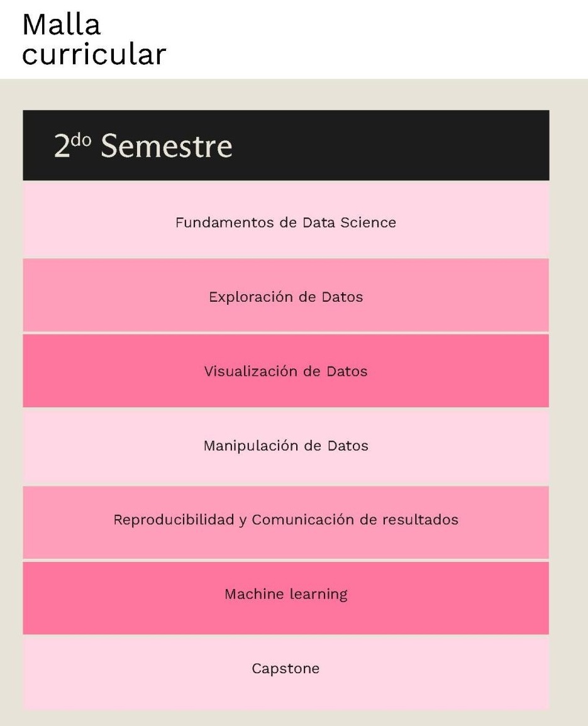The height and width of the screenshot is (726, 588).
Task: Open the Fundamentos de Data Science course
Action: click(286, 219)
